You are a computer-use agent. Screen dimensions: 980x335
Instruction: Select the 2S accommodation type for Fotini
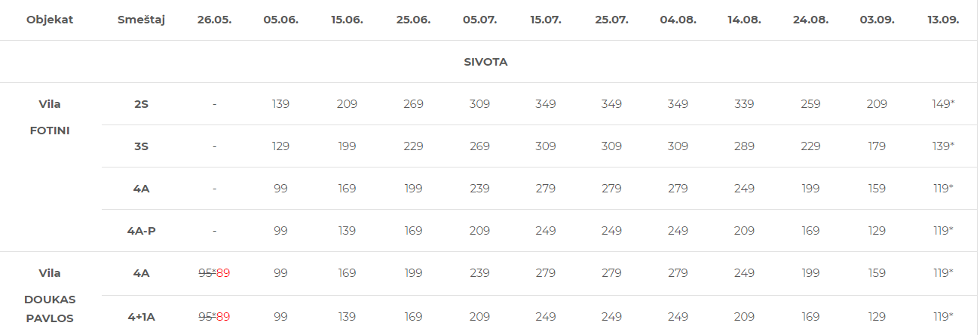141,104
